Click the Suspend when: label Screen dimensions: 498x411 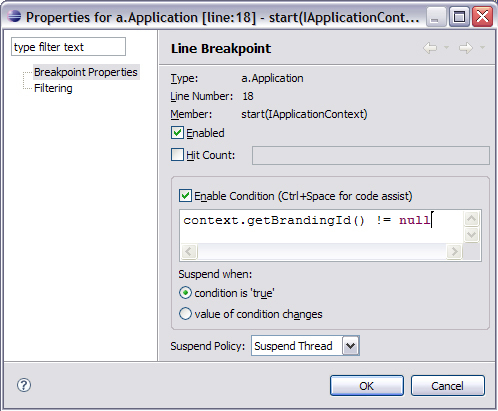pyautogui.click(x=215, y=274)
